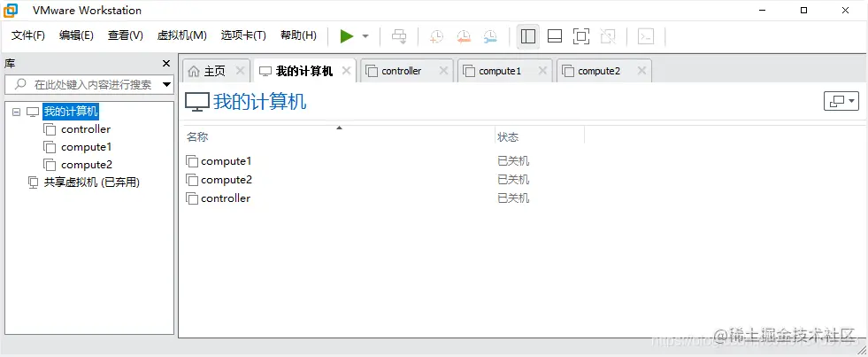Open the 选项卡(T) menu
This screenshot has height=357, width=868.
click(x=243, y=35)
